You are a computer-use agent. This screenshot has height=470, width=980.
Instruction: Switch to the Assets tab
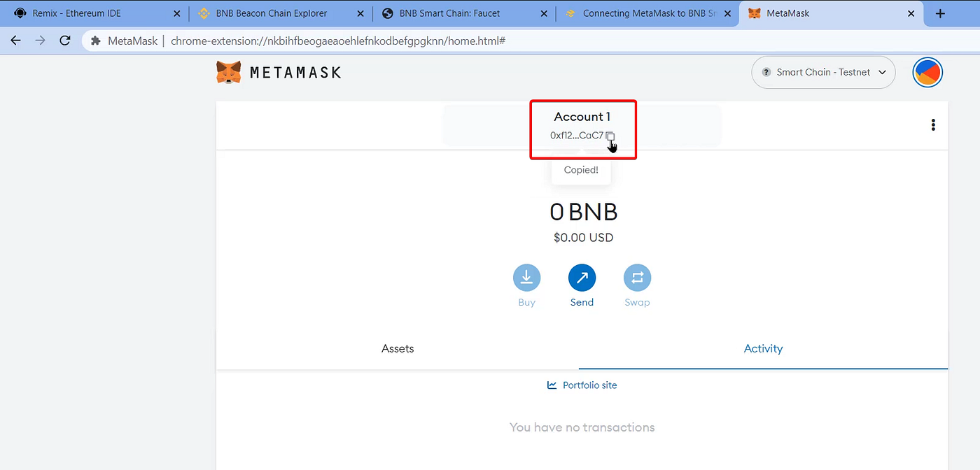click(x=397, y=348)
